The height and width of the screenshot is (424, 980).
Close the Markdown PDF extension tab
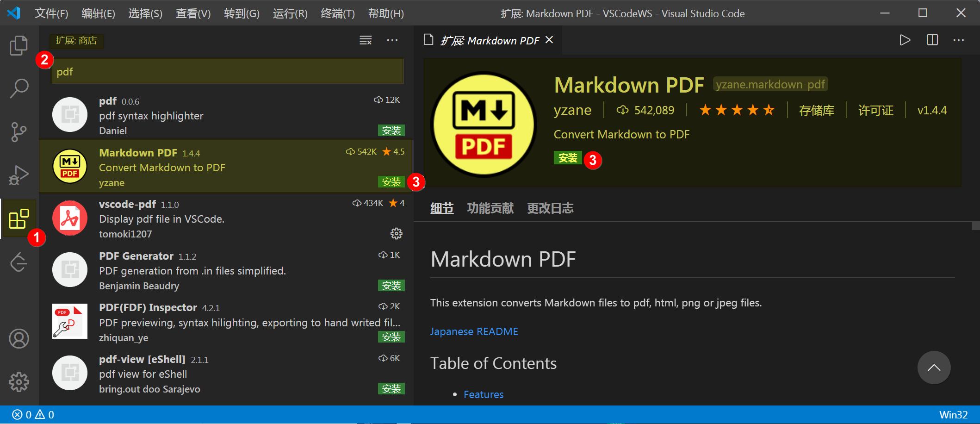[549, 40]
